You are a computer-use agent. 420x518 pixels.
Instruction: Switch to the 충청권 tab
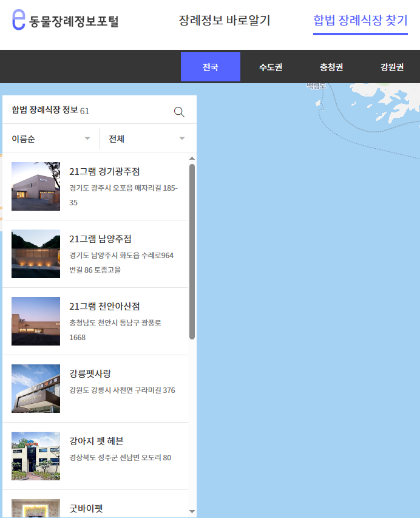point(331,67)
